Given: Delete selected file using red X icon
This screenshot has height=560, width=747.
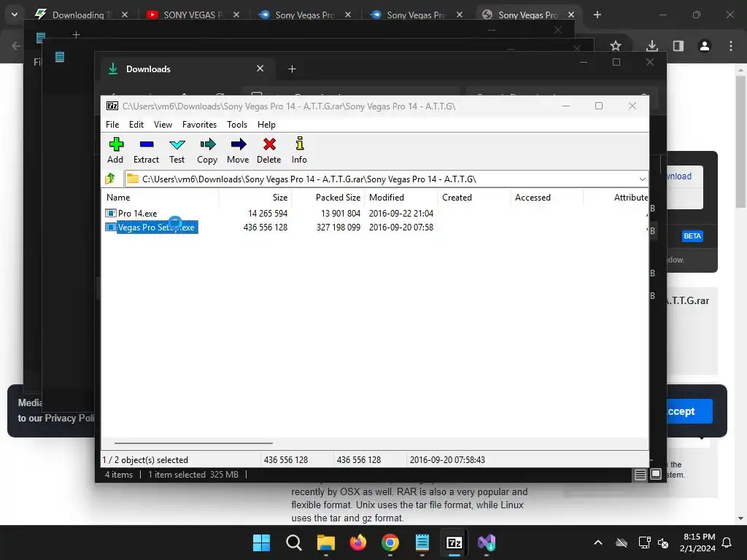Looking at the screenshot, I should [x=269, y=150].
